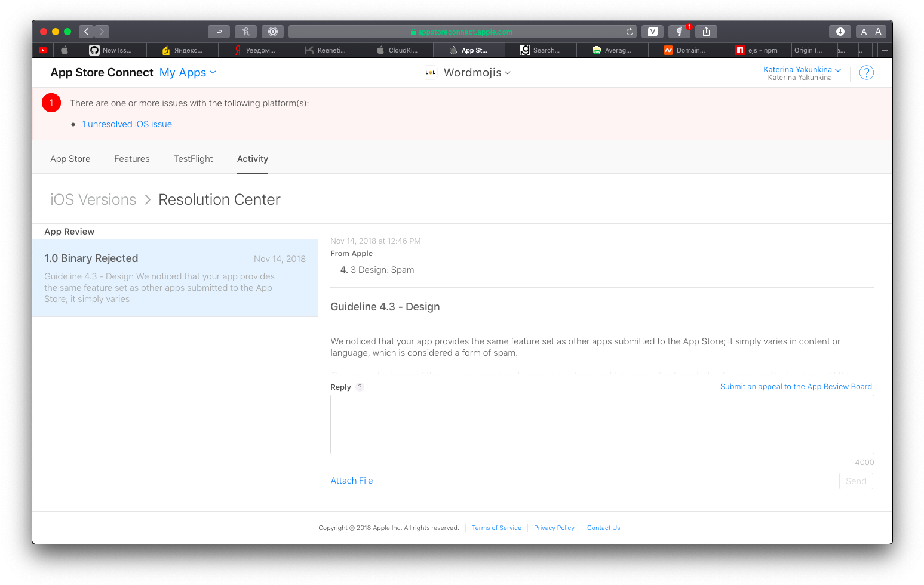This screenshot has height=585, width=924.
Task: Decrease text size with the small A button
Action: 864,32
